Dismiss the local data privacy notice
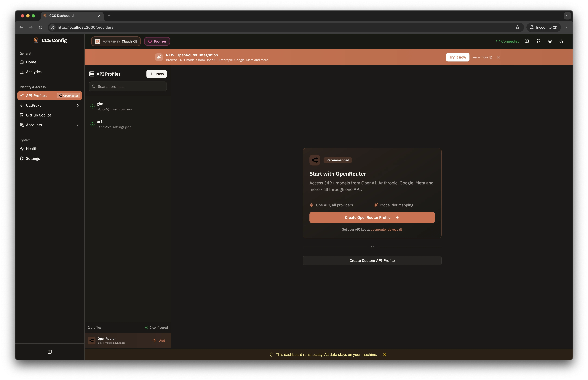 click(x=385, y=354)
